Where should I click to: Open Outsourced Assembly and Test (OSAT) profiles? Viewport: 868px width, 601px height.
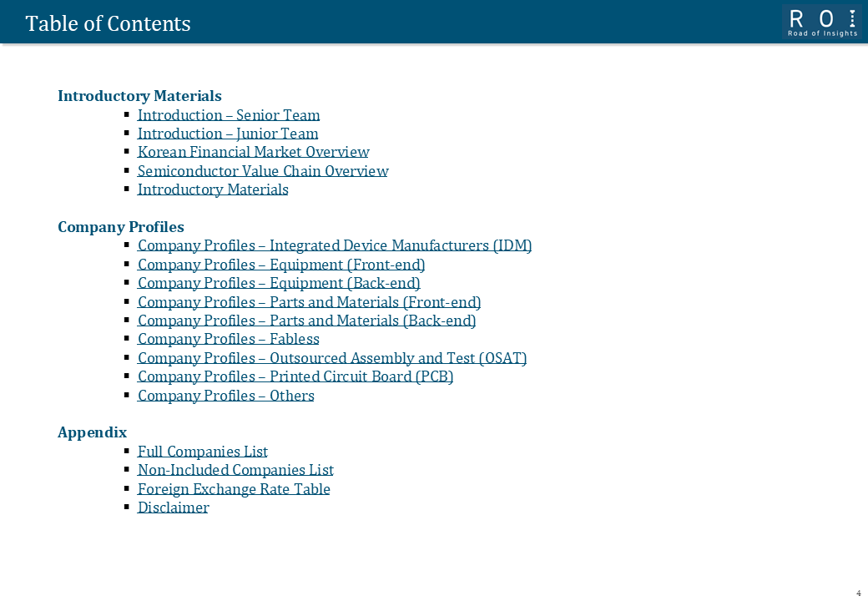click(332, 358)
